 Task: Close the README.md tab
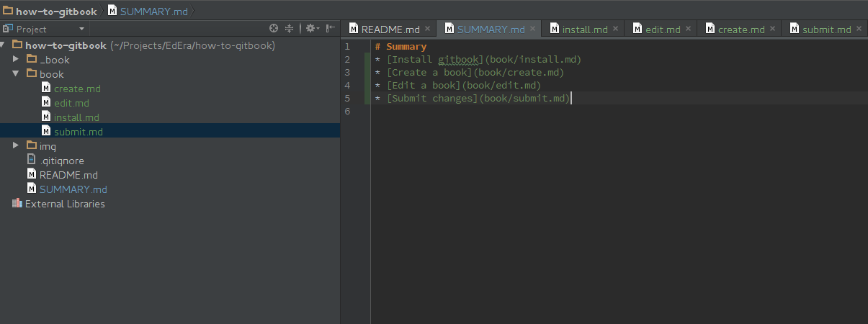[427, 29]
